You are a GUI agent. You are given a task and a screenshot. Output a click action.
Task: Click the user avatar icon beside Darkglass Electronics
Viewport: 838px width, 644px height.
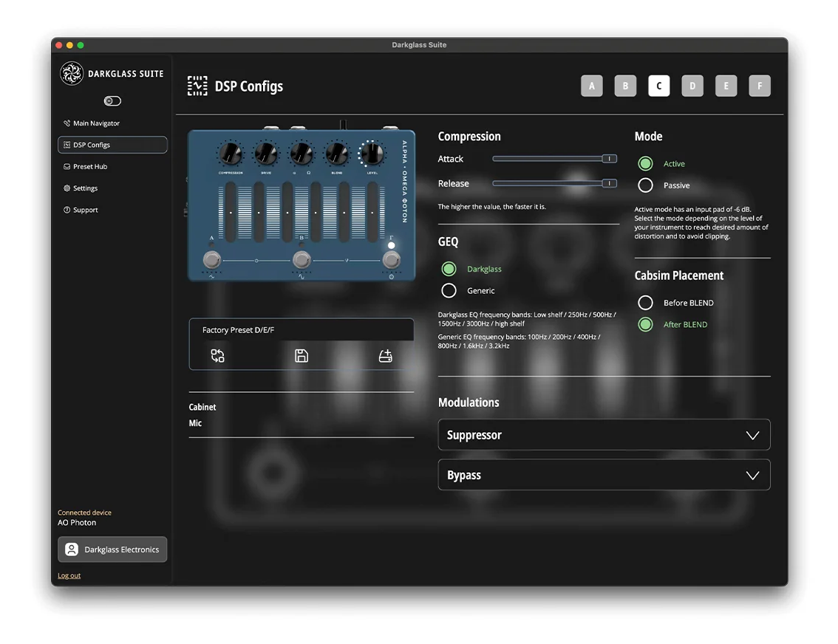(x=72, y=549)
